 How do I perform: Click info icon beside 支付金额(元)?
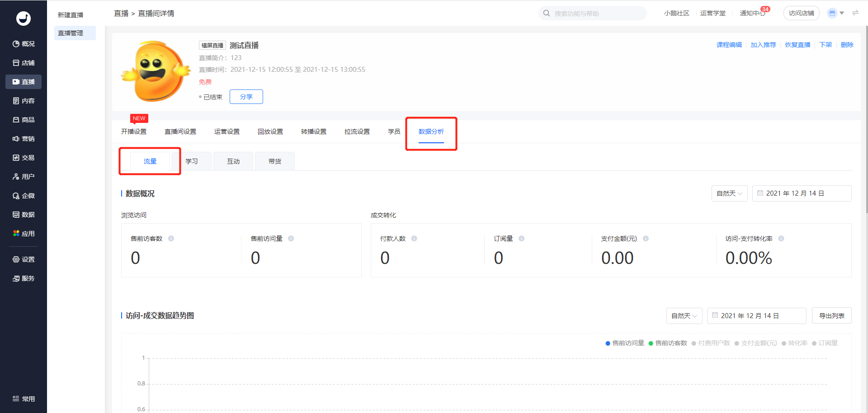(646, 239)
